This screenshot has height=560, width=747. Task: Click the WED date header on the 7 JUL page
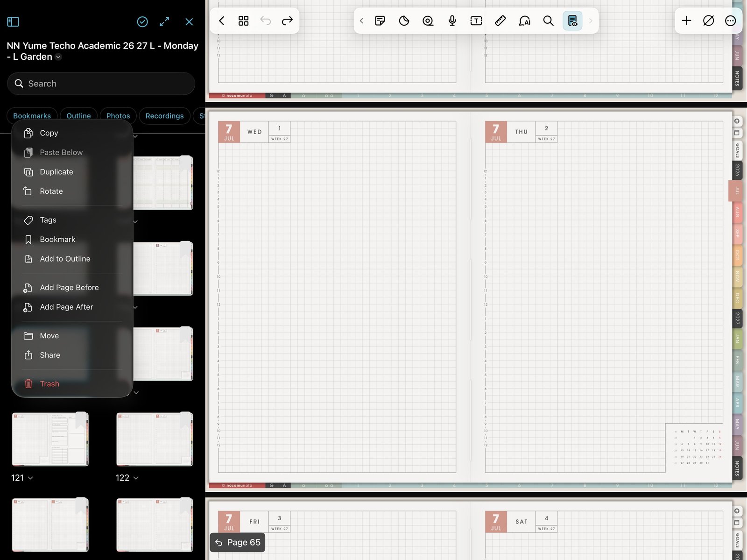coord(254,132)
